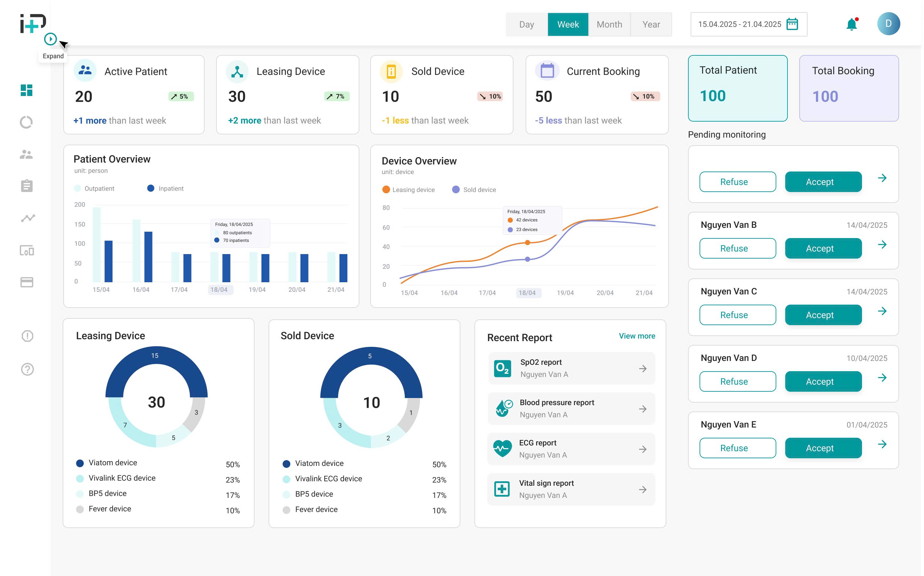Open the Vital sign report cross icon

502,489
